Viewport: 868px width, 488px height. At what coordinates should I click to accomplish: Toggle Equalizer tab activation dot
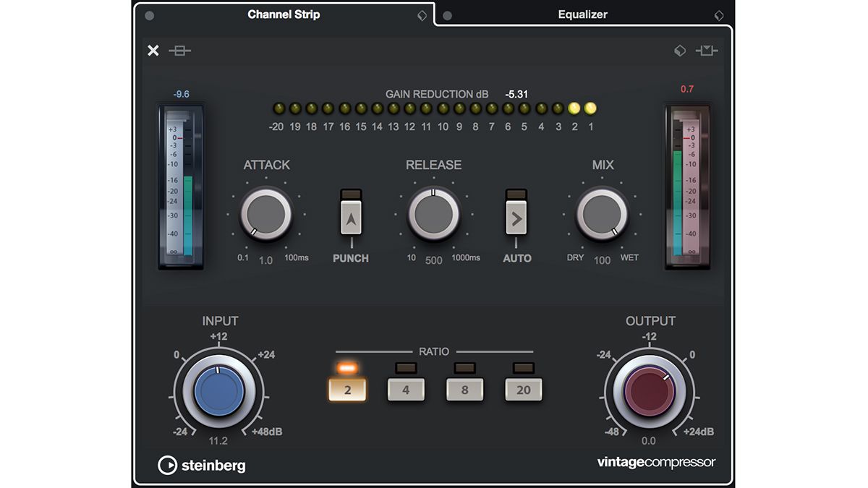(x=447, y=15)
